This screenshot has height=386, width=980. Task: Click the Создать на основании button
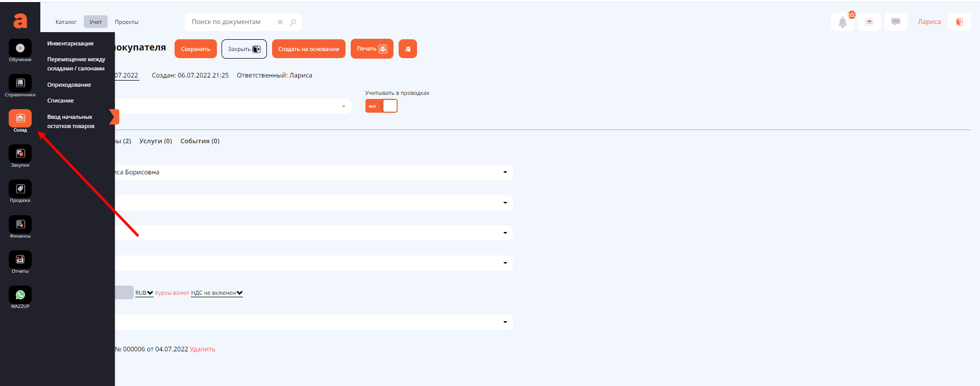[308, 49]
